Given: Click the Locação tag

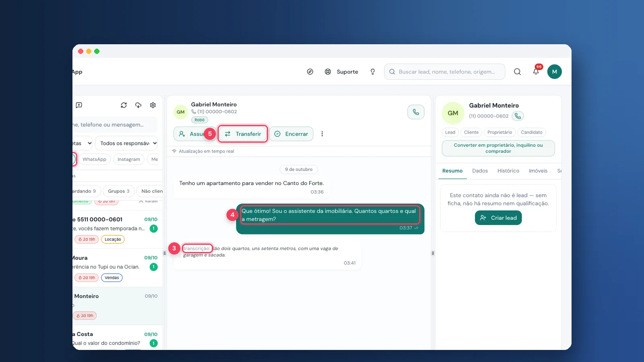Looking at the screenshot, I should tap(113, 239).
